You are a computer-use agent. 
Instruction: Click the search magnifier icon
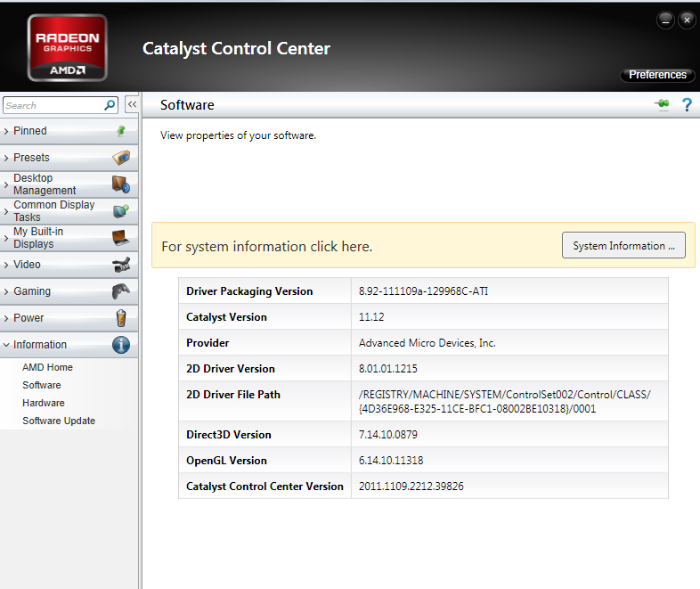click(x=110, y=105)
